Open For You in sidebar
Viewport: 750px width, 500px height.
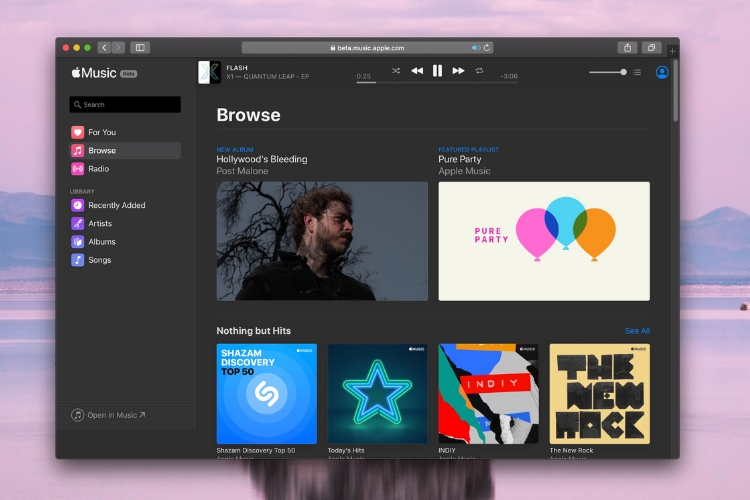pyautogui.click(x=125, y=132)
